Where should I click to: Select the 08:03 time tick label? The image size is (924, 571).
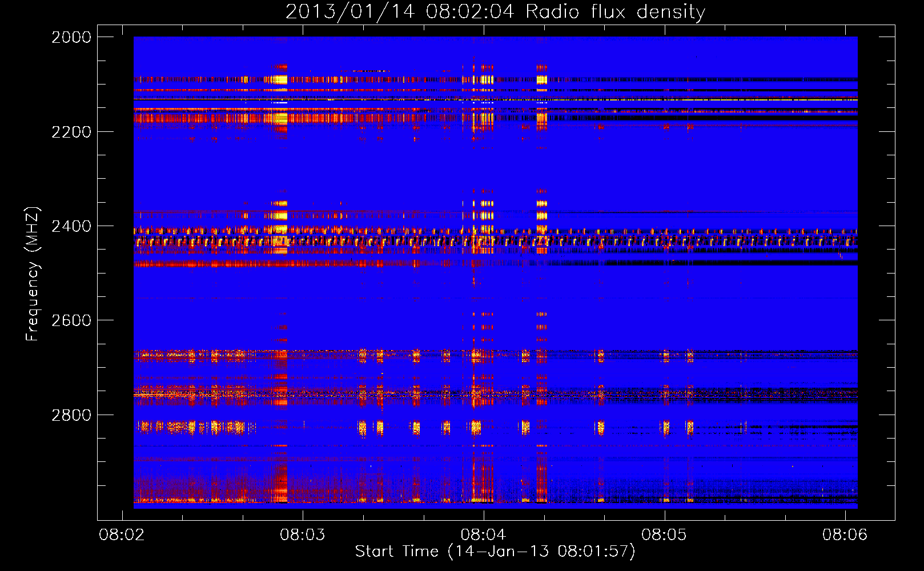303,534
